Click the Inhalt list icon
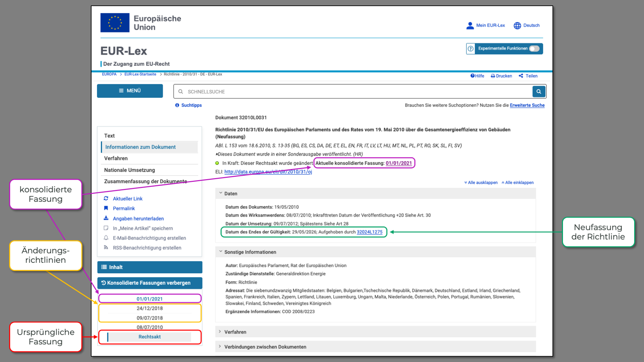 coord(104,267)
